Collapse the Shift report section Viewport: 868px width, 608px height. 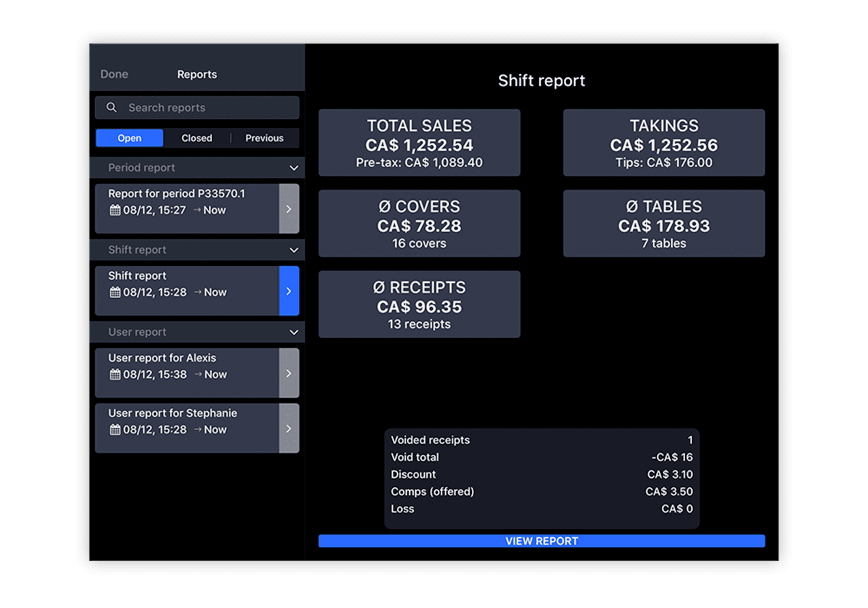294,250
